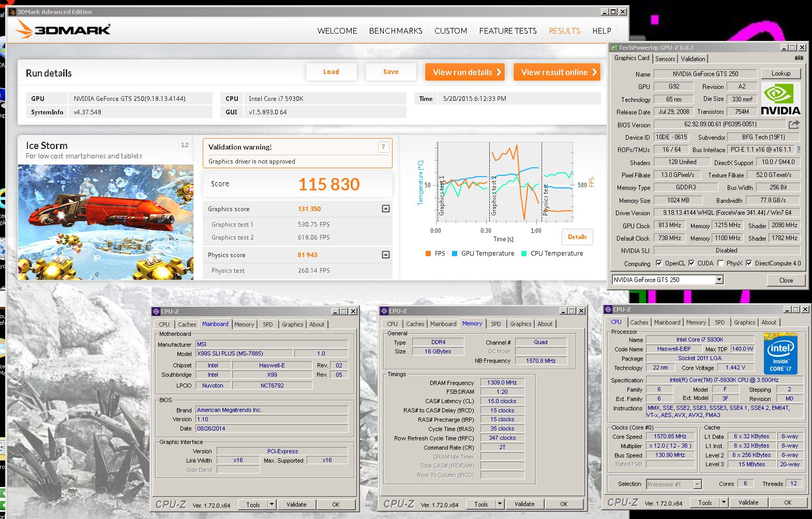Click the GPU Name field in GPU-Z
The image size is (812, 519).
(x=705, y=74)
